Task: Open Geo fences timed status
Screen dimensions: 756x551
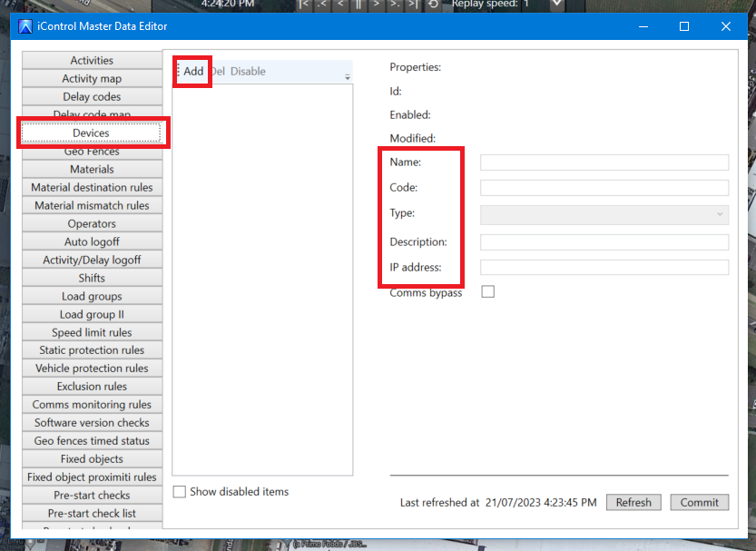Action: pos(92,440)
